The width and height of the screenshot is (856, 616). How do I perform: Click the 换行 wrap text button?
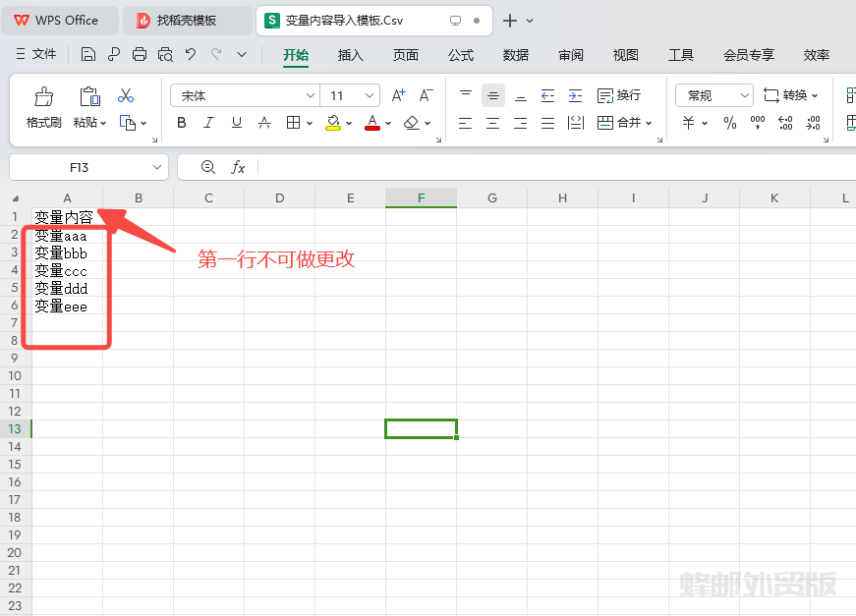tap(618, 95)
